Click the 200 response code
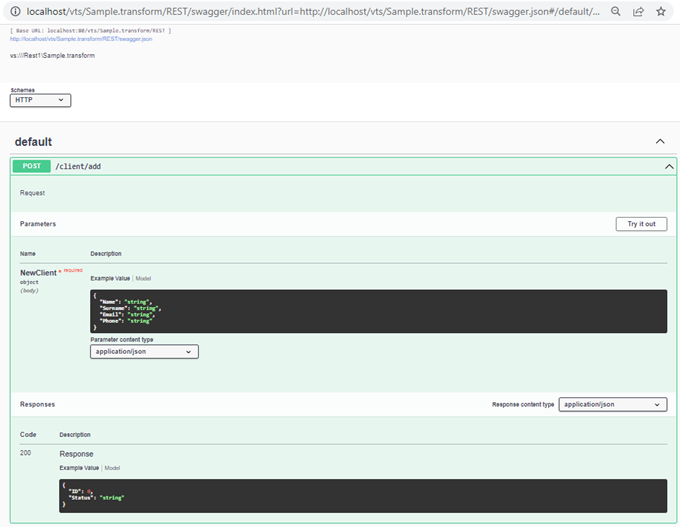The height and width of the screenshot is (527, 680). coord(26,453)
